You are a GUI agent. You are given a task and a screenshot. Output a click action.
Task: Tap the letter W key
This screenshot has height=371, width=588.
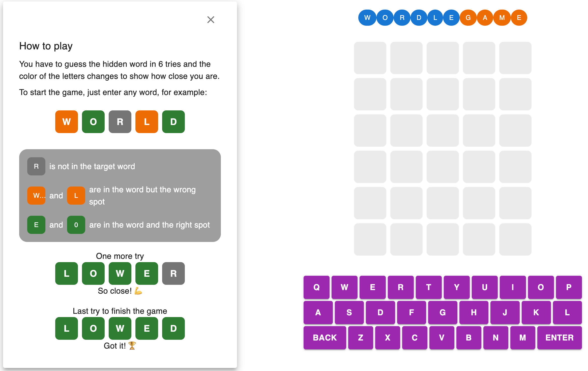click(x=344, y=287)
